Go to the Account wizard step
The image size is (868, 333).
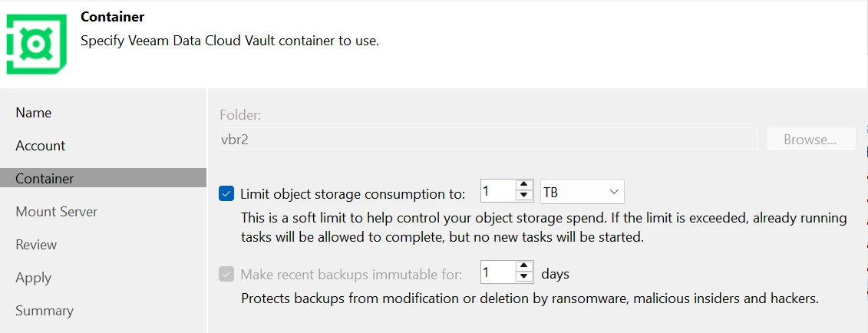point(41,146)
